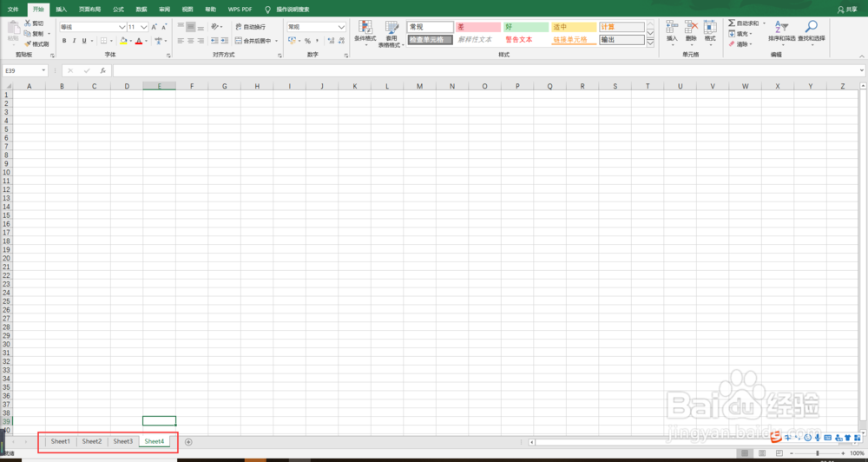Switch to the 公式 (Formulas) tab

118,10
